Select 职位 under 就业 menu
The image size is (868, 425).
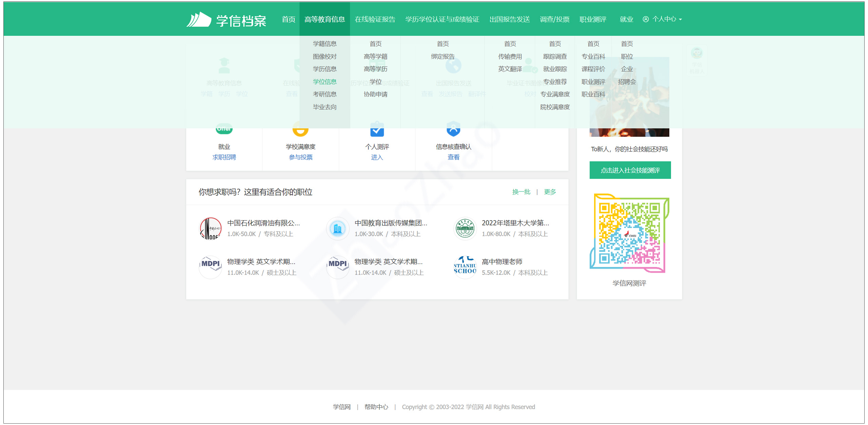627,57
